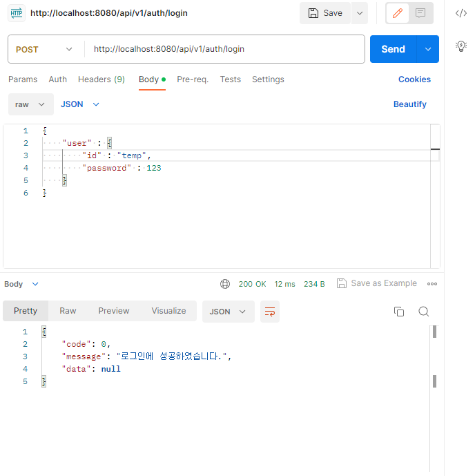This screenshot has width=475, height=476.
Task: Click the request editor minimap scrollbar
Action: 435,196
